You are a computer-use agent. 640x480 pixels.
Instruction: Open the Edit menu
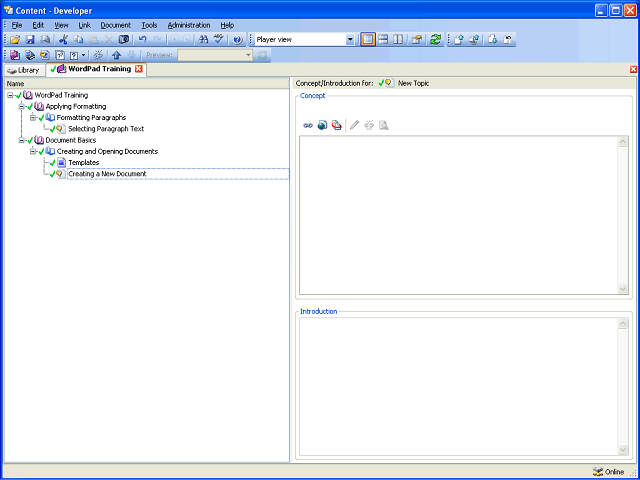[38, 25]
